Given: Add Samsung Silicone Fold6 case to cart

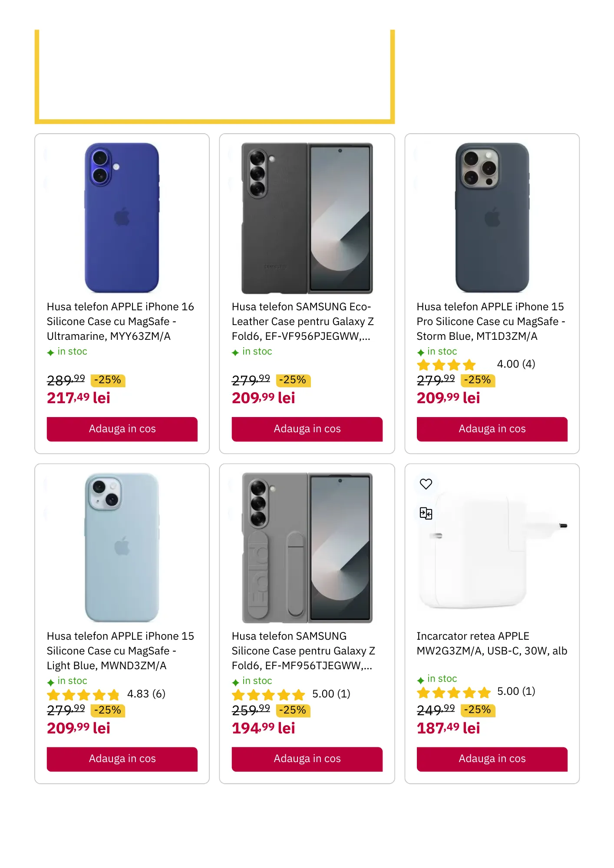Looking at the screenshot, I should tap(307, 759).
